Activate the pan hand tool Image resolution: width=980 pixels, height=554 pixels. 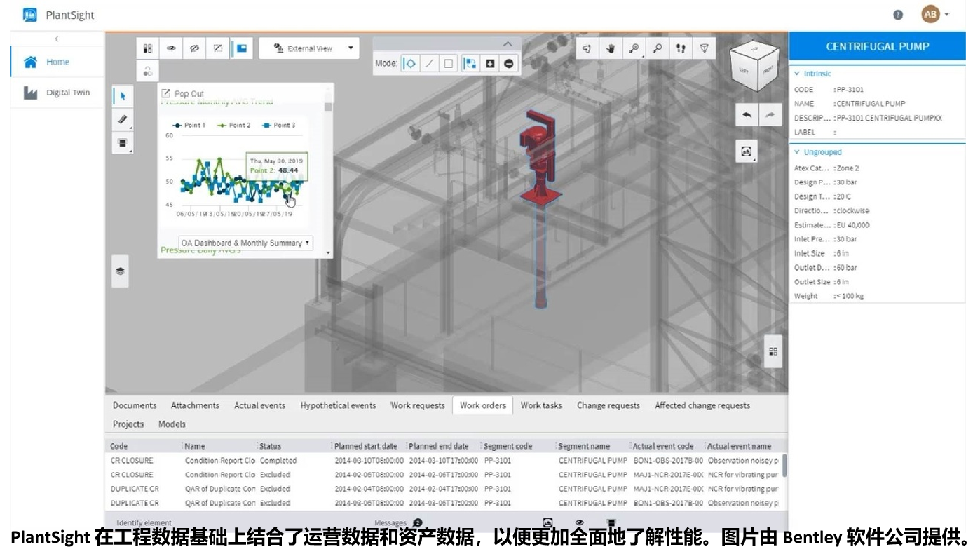(611, 48)
